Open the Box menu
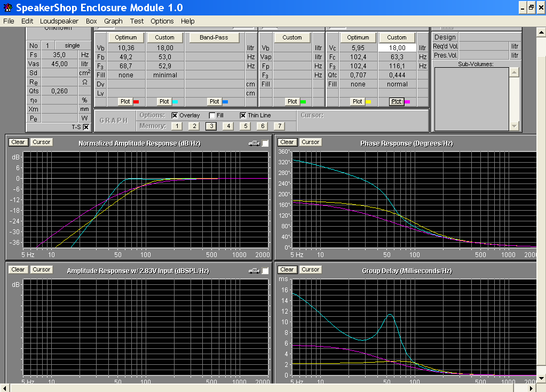 [x=91, y=21]
